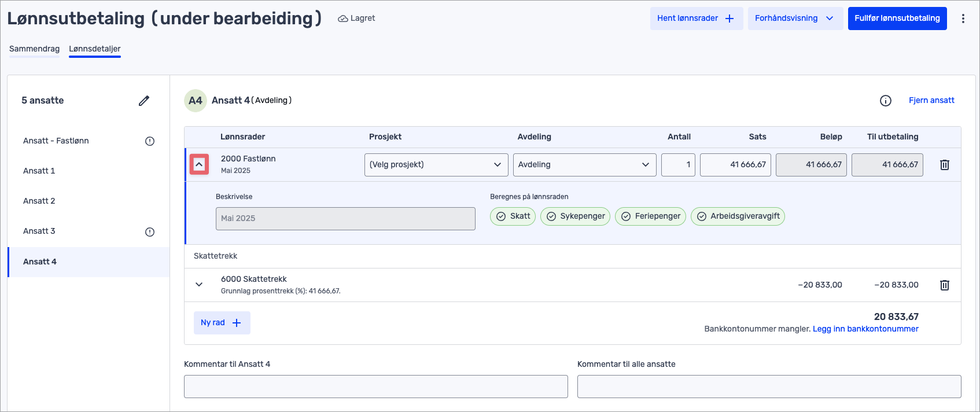Click warning icon beside Ansatt 3
This screenshot has height=412, width=980.
pyautogui.click(x=150, y=232)
